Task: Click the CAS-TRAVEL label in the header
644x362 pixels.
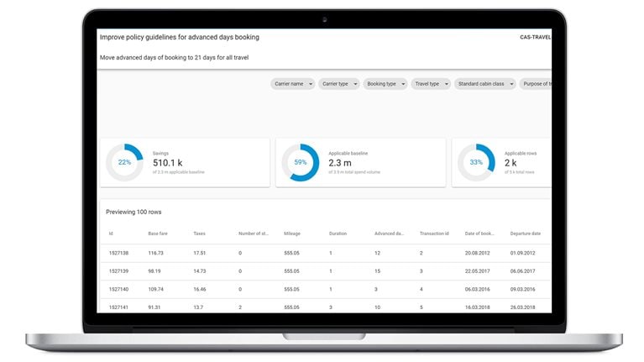Action: [535, 37]
